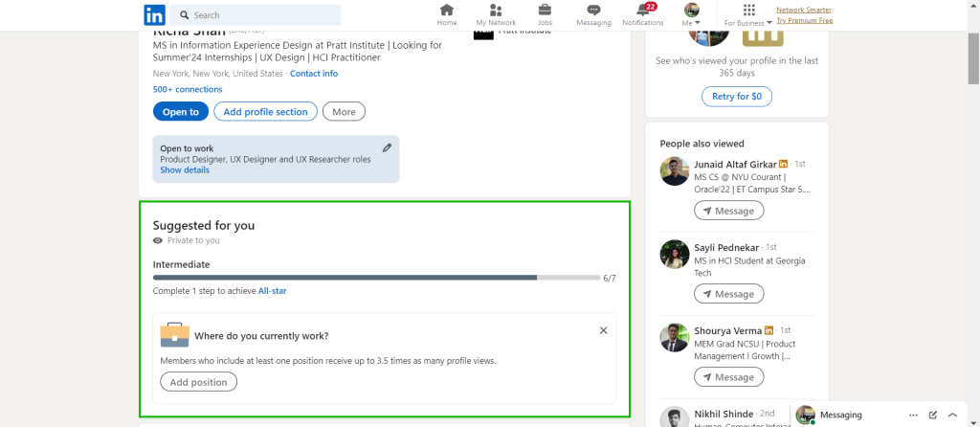980x427 pixels.
Task: Message Shourya Verma
Action: (x=728, y=377)
